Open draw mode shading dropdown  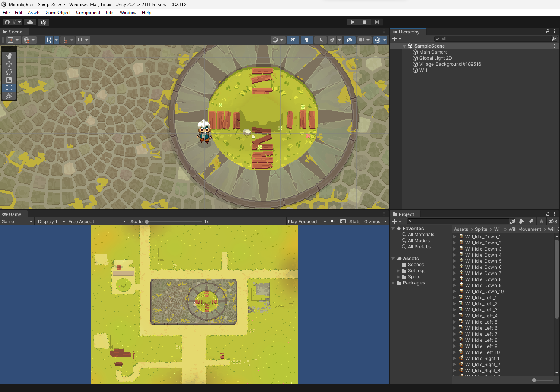pos(278,40)
